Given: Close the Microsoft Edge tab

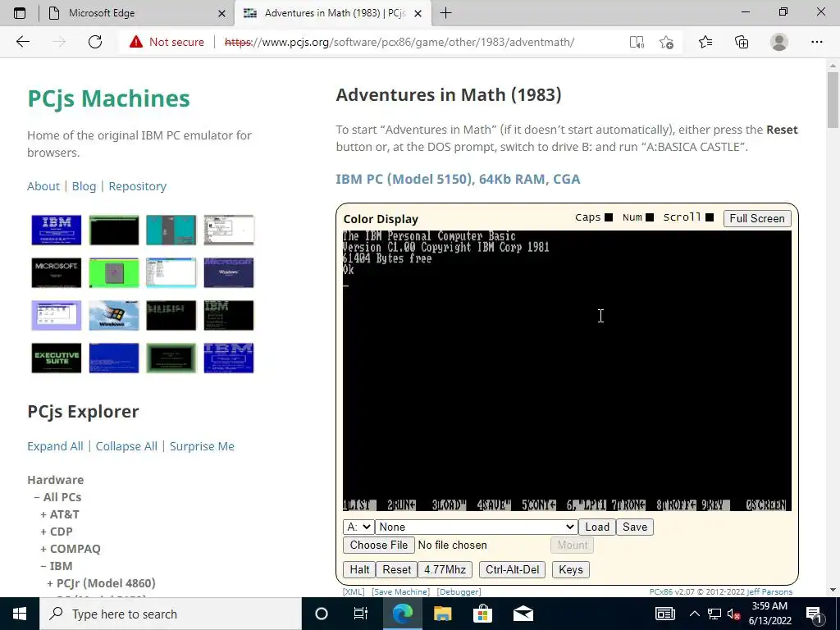Looking at the screenshot, I should point(221,13).
